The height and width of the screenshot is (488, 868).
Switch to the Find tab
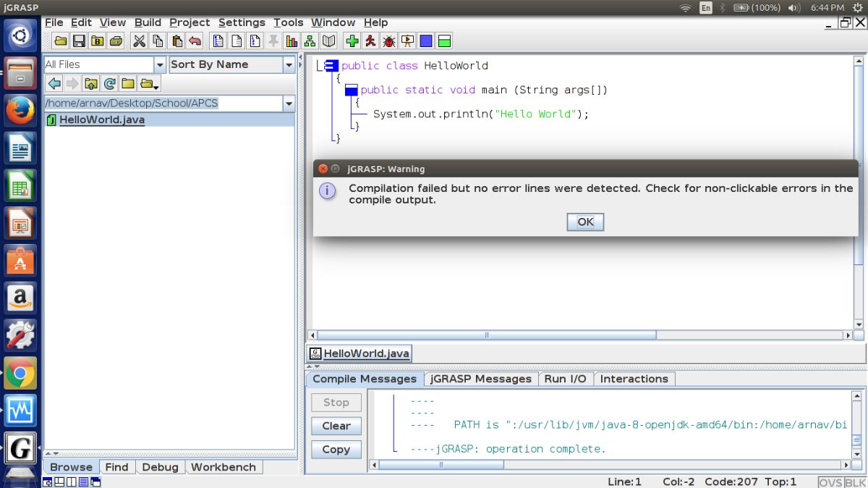tap(116, 467)
